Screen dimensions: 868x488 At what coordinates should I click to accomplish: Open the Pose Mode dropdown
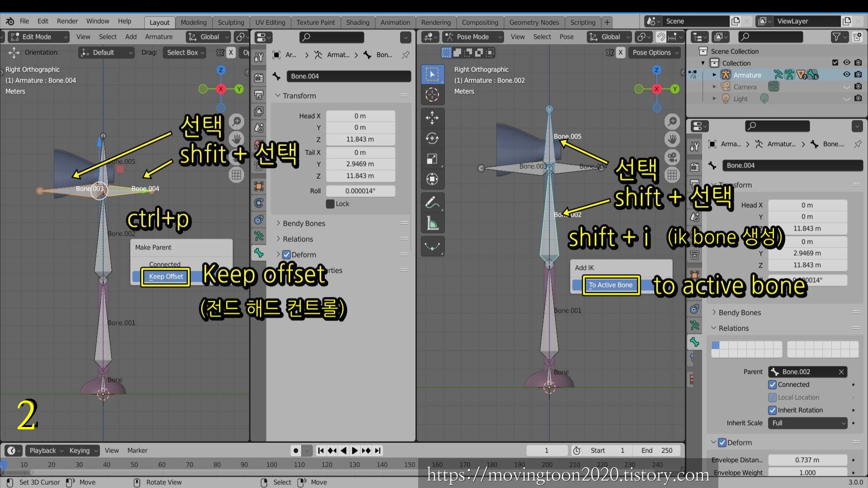[473, 37]
